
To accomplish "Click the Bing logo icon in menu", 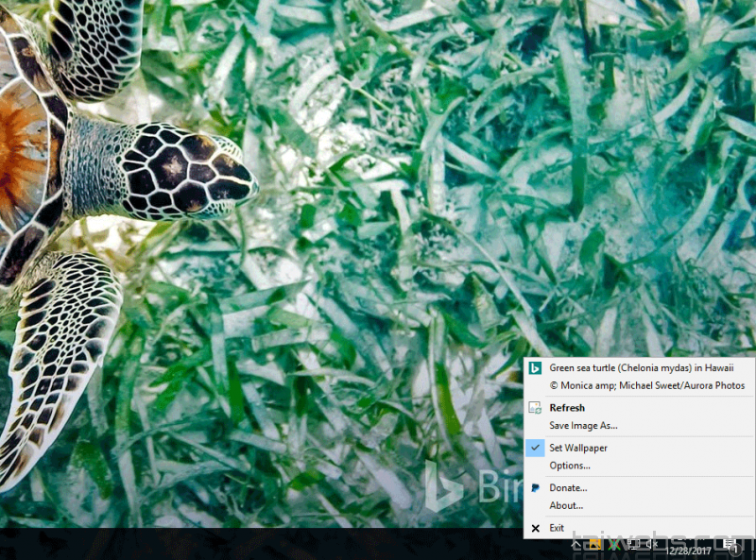I will click(x=535, y=367).
